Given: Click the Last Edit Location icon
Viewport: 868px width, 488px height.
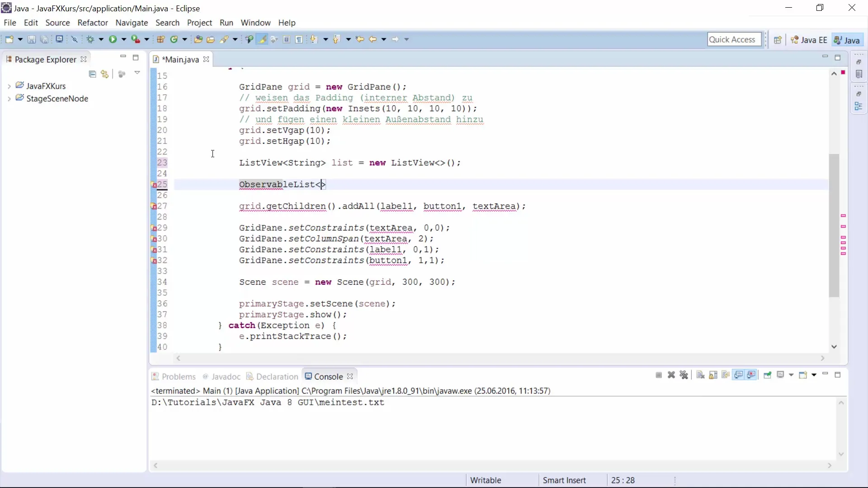Looking at the screenshot, I should pyautogui.click(x=360, y=39).
